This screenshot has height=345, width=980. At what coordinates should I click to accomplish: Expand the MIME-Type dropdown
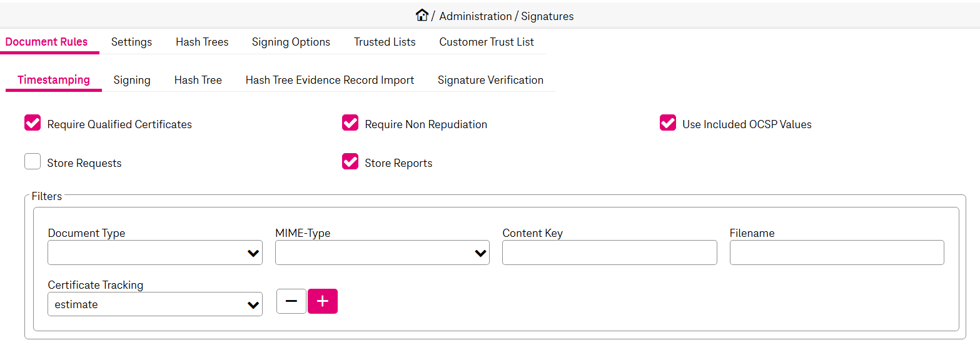pyautogui.click(x=382, y=253)
